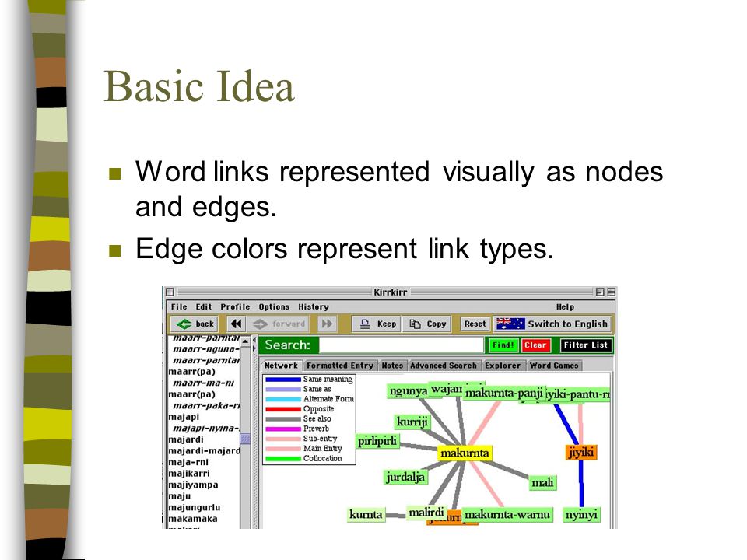Click the window zoom box in title bar
747x560 pixels.
pyautogui.click(x=600, y=292)
